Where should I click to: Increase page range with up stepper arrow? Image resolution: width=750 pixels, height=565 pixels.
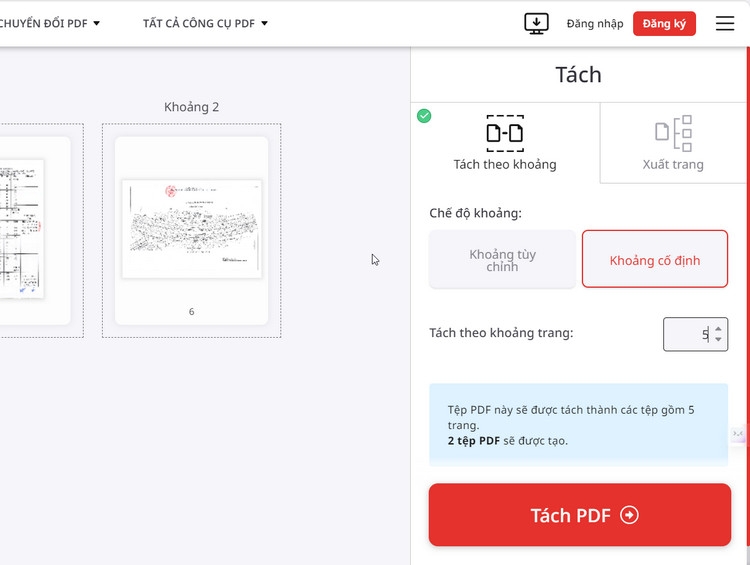718,329
